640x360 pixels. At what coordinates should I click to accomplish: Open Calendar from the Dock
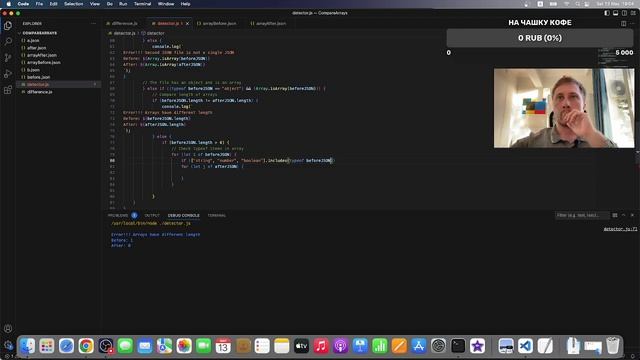pos(223,346)
